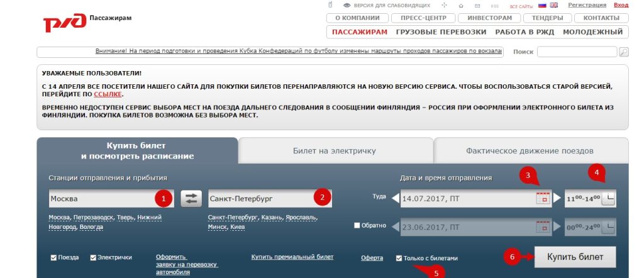
Task: Click the Поиск search input field
Action: click(x=577, y=52)
